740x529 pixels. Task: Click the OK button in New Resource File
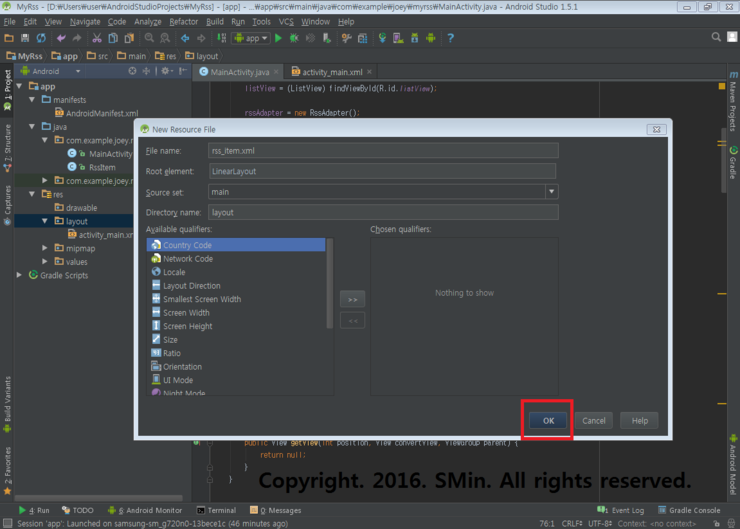coord(548,420)
